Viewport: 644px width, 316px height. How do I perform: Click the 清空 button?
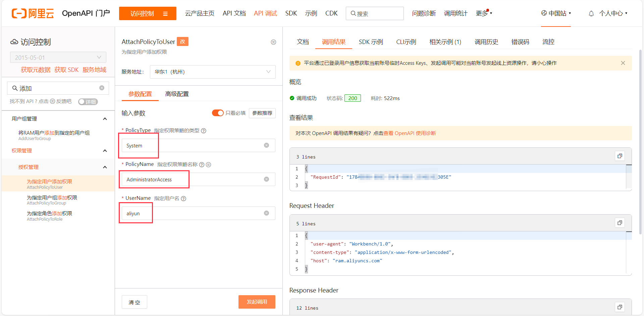pyautogui.click(x=135, y=302)
